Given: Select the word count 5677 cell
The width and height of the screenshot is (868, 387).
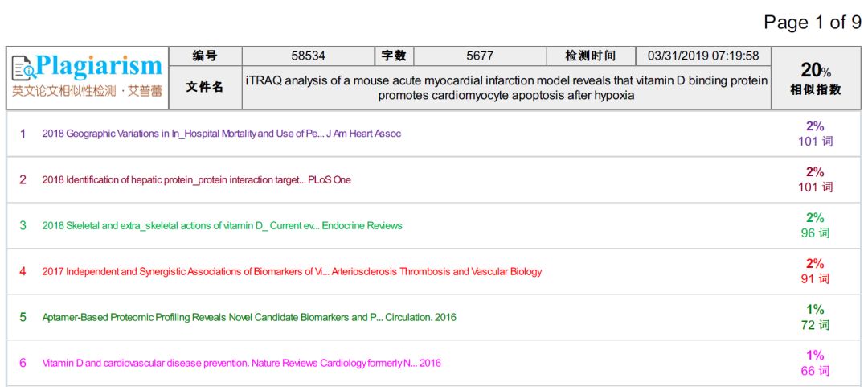Looking at the screenshot, I should click(480, 56).
